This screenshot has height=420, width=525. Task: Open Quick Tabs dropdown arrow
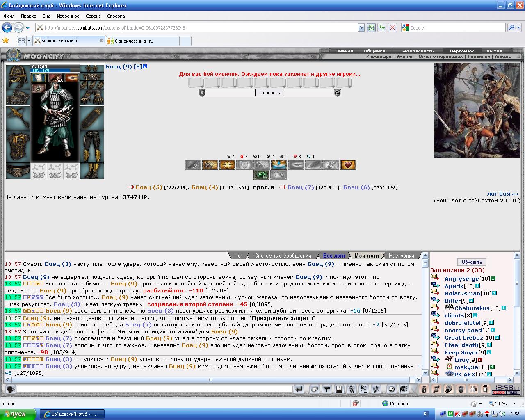click(x=29, y=41)
